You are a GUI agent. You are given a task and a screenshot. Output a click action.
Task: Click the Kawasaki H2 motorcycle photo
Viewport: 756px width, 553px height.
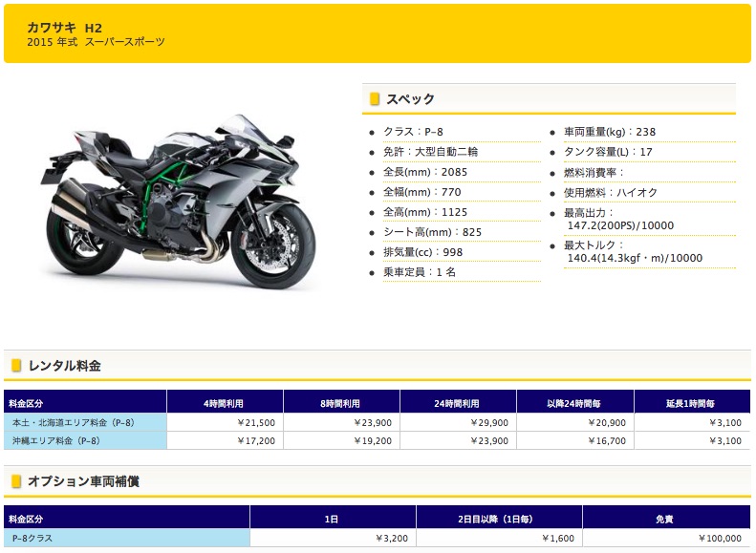[x=179, y=202]
